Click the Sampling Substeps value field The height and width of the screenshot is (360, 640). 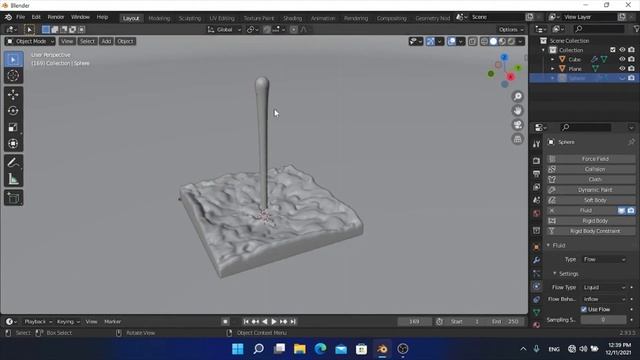point(603,320)
